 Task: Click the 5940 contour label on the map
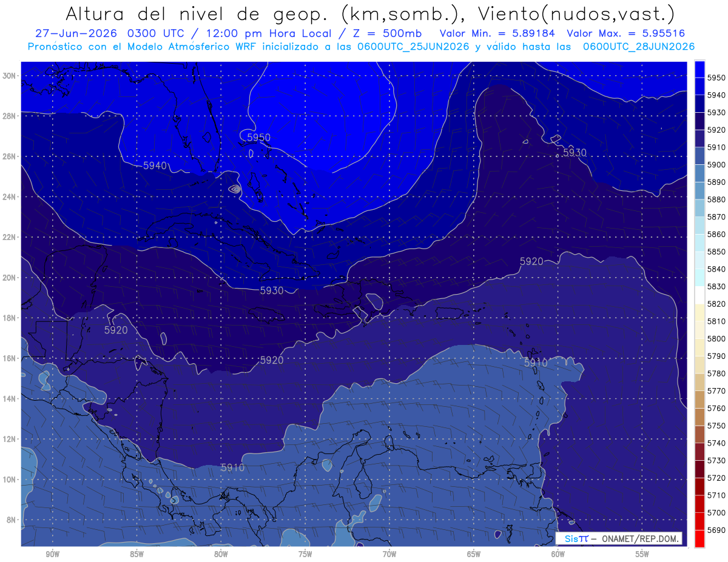coord(155,165)
